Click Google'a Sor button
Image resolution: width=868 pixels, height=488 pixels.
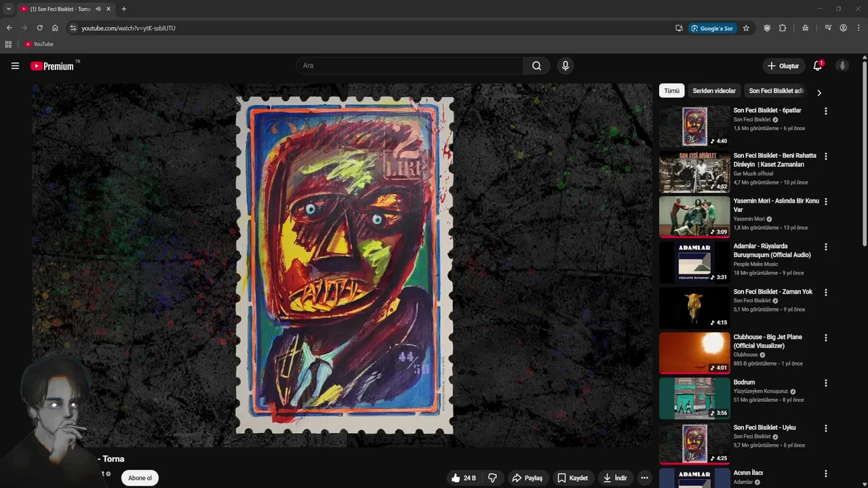coord(712,28)
